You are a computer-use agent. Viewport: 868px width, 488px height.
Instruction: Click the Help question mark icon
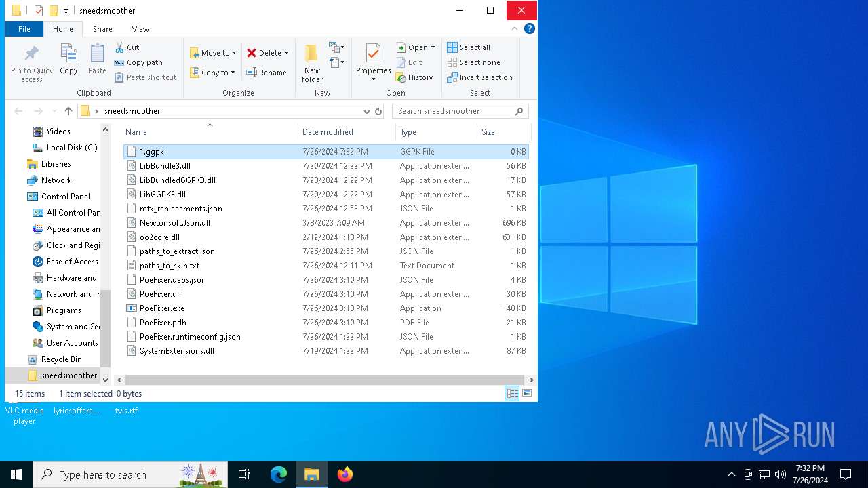[530, 28]
